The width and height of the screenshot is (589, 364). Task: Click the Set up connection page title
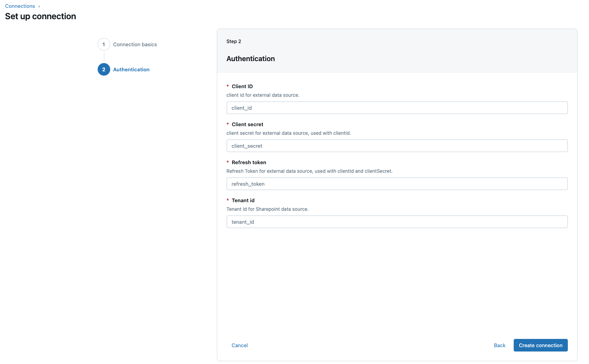(x=40, y=16)
